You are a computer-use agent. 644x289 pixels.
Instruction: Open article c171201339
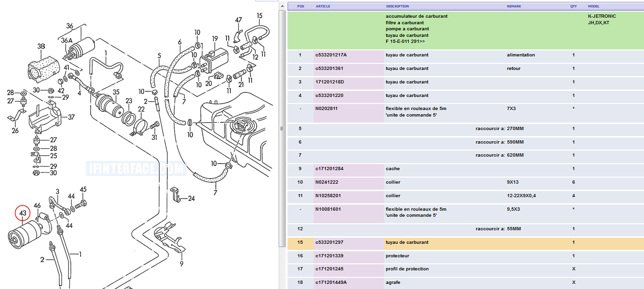click(329, 256)
